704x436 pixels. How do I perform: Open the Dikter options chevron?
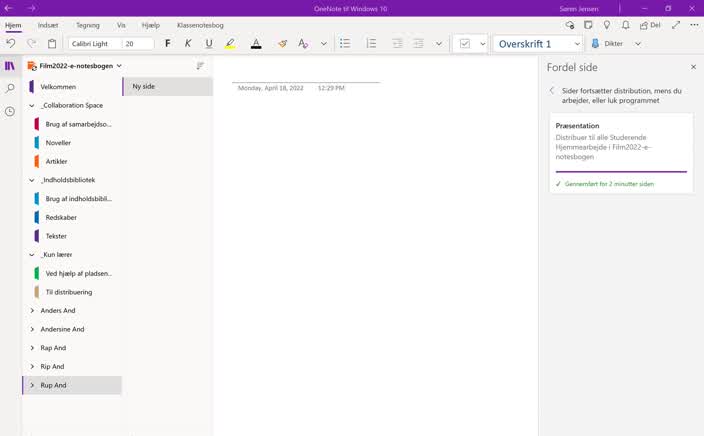point(638,44)
